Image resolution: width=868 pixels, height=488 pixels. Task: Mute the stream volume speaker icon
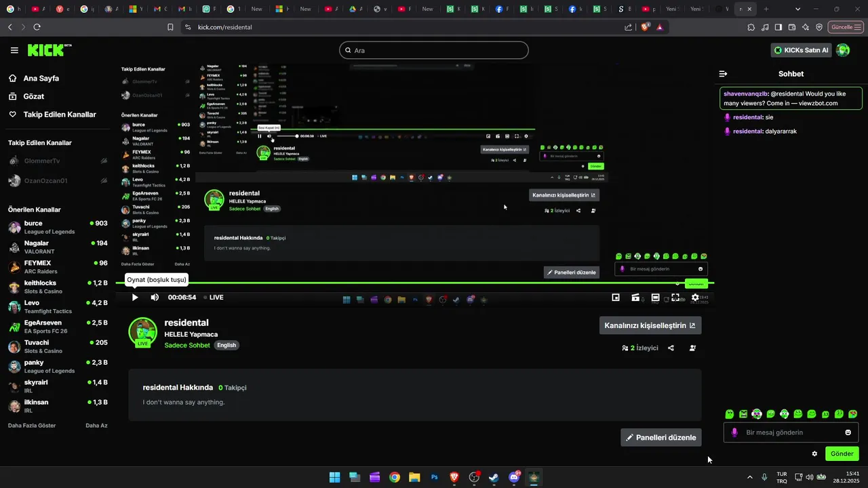click(155, 298)
